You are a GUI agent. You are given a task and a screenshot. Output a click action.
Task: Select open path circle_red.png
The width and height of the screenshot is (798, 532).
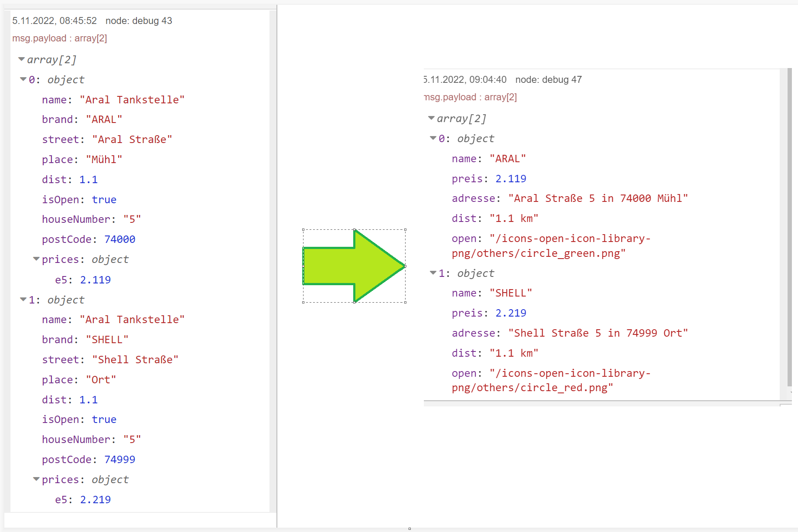point(551,381)
